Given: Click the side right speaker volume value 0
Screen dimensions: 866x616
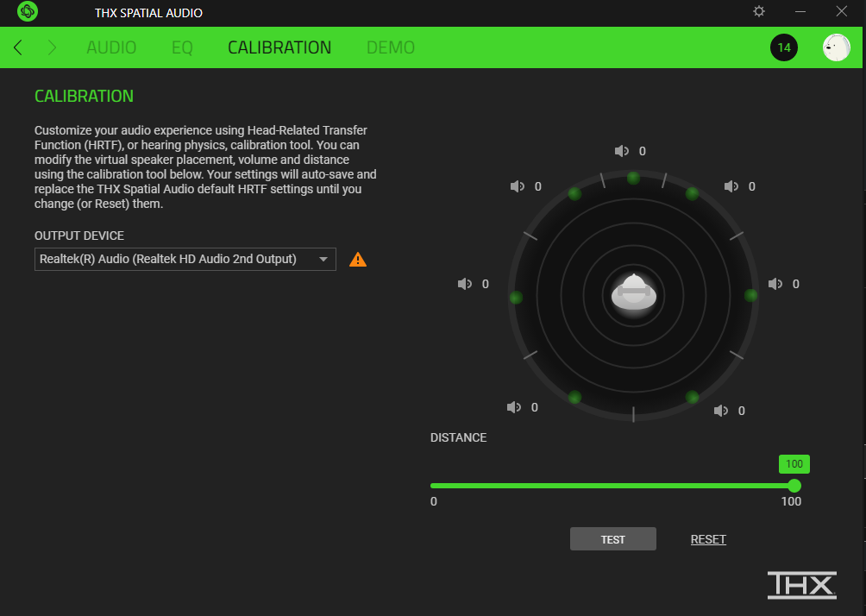Looking at the screenshot, I should click(796, 284).
